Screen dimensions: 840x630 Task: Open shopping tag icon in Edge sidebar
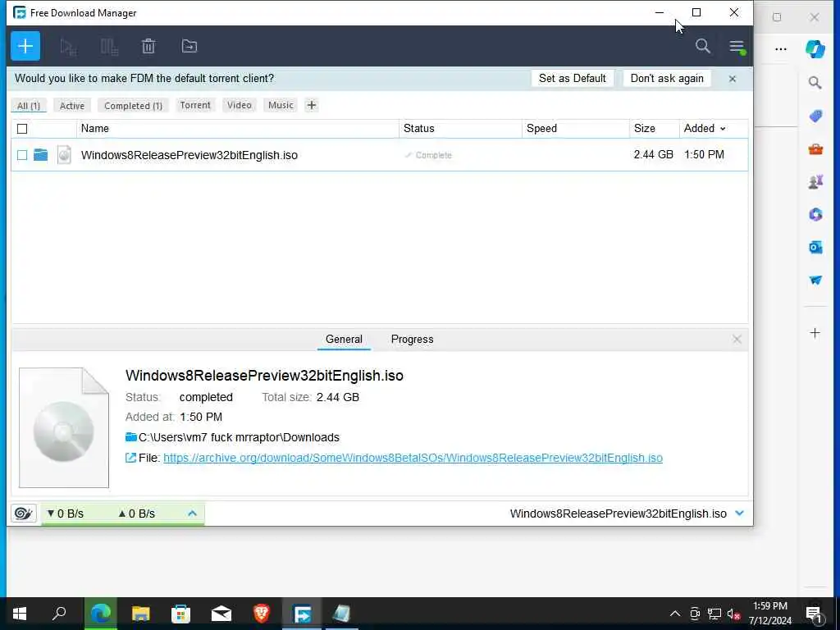(x=815, y=116)
